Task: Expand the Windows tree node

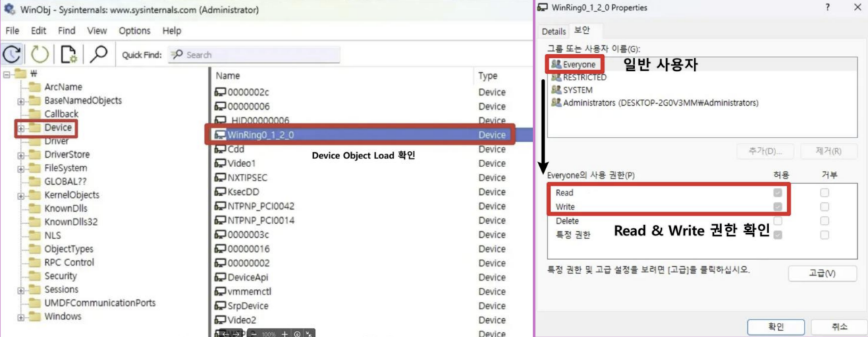Action: coord(21,317)
